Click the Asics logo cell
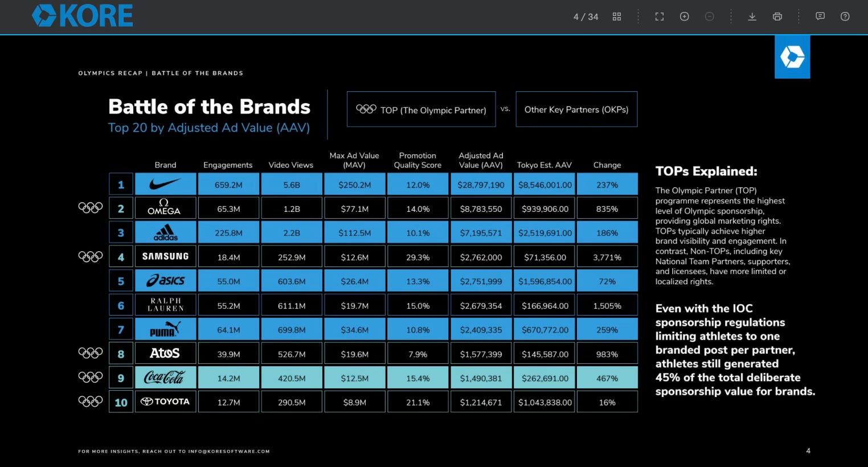Viewport: 868px width, 467px height. coord(166,281)
